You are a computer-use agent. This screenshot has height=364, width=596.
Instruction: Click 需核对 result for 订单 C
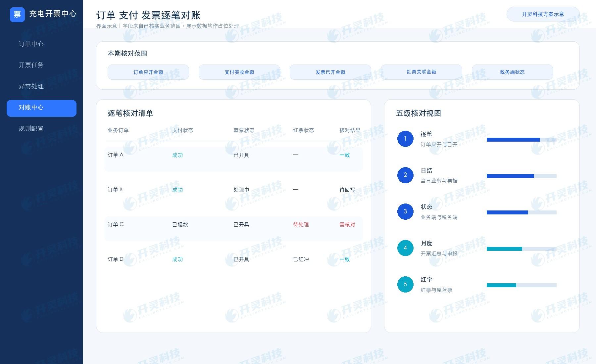pyautogui.click(x=347, y=225)
